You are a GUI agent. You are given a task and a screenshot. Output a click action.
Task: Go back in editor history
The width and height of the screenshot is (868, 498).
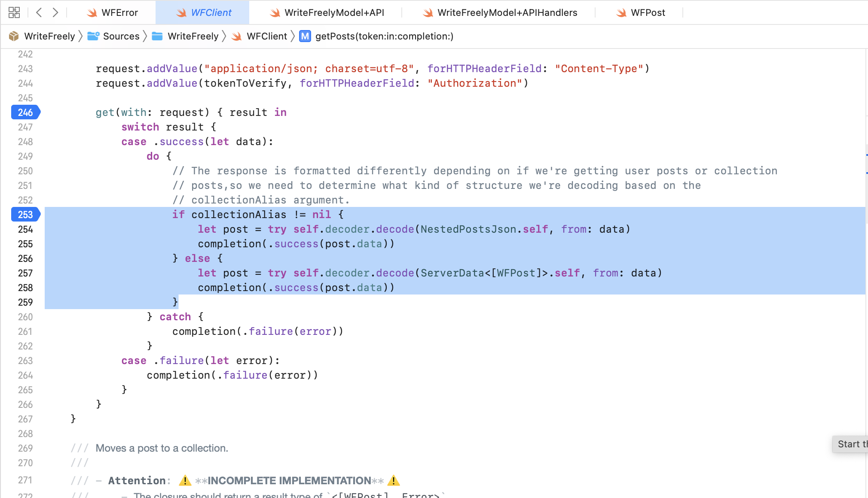pos(39,12)
